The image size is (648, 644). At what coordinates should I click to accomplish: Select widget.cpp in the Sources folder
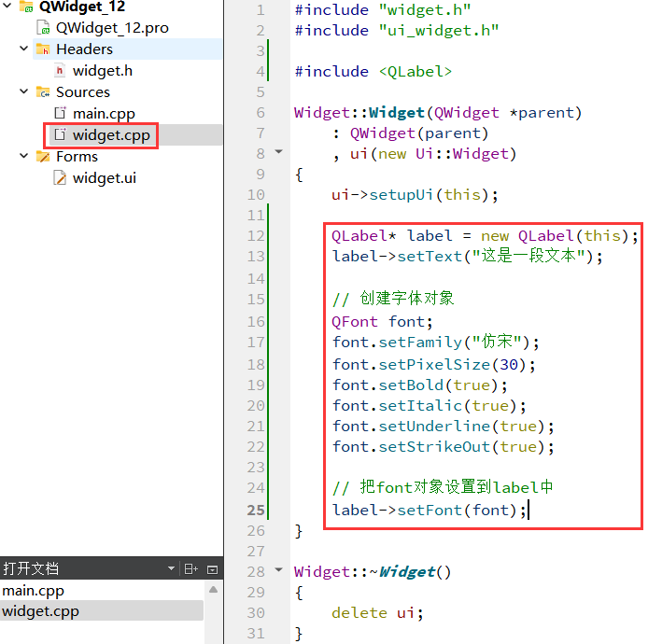[x=111, y=135]
